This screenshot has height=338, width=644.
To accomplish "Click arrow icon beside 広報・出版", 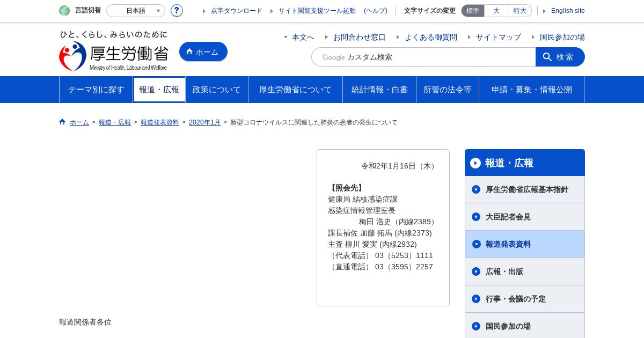I will coord(476,271).
